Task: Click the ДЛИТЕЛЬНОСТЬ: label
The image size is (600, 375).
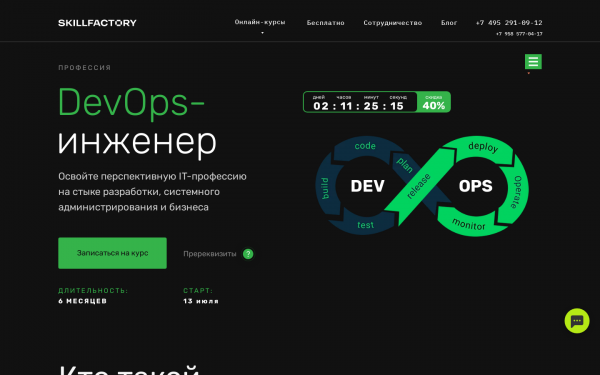Action: [93, 291]
